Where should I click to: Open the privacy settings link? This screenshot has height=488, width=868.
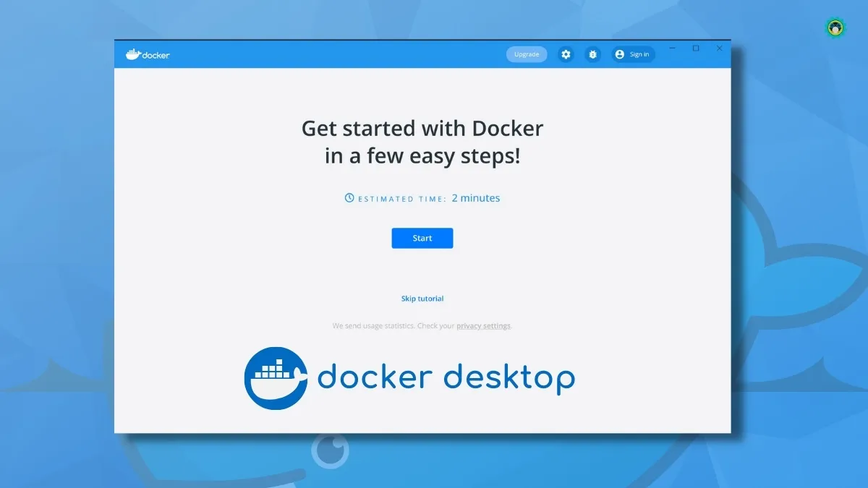[x=483, y=325]
